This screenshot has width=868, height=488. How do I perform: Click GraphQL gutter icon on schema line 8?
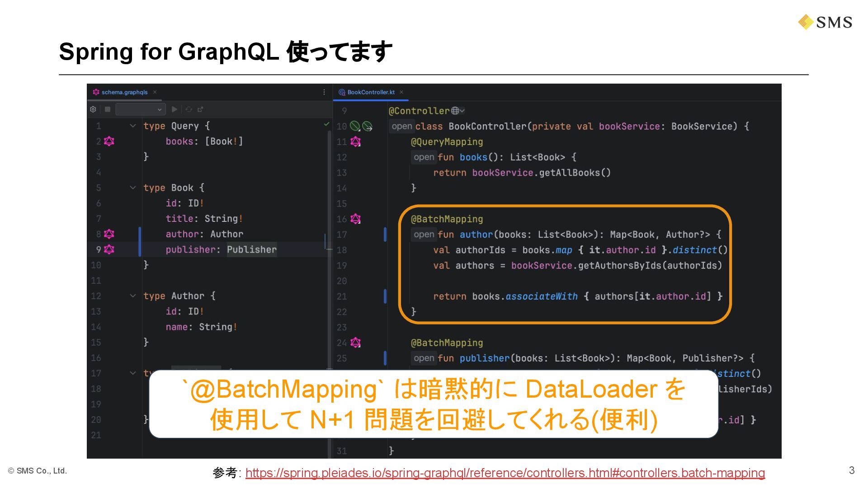[109, 234]
